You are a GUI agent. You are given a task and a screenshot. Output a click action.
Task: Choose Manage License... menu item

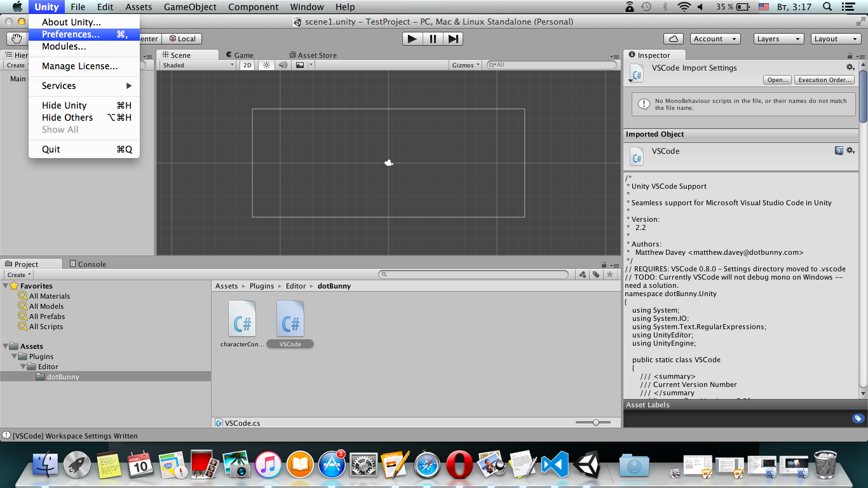tap(84, 66)
